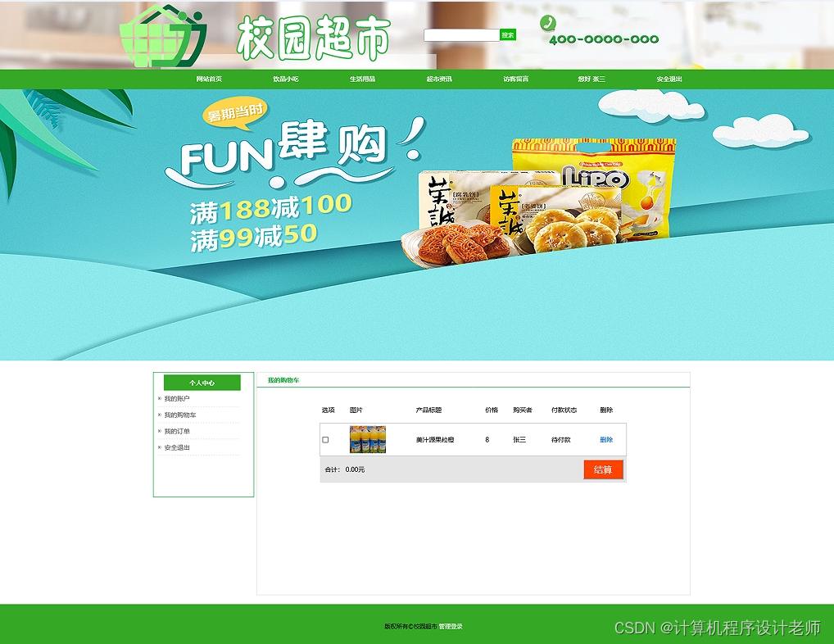Open the 访客留言 nav menu
834x644 pixels.
(x=516, y=79)
